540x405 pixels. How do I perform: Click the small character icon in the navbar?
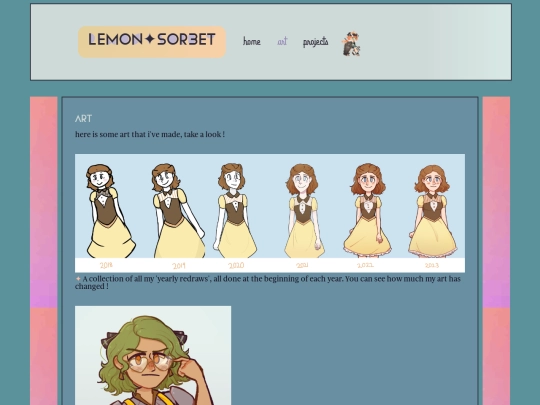click(351, 44)
